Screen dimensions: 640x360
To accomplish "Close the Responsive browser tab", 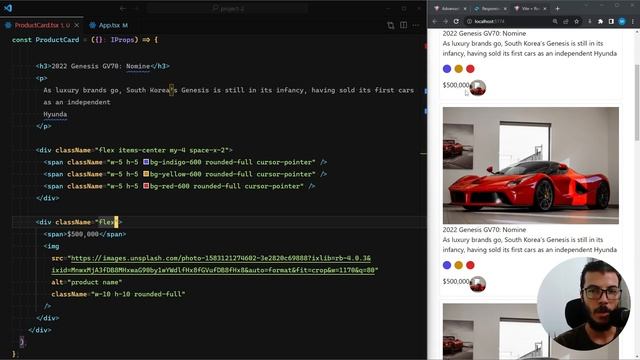I will point(505,9).
